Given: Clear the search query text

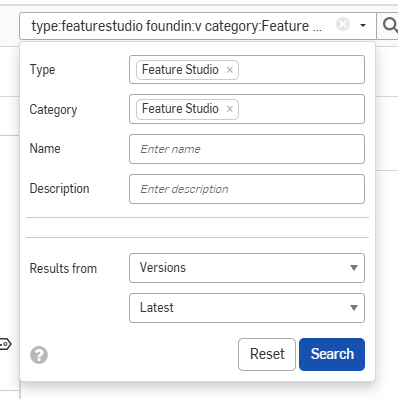Looking at the screenshot, I should 343,24.
